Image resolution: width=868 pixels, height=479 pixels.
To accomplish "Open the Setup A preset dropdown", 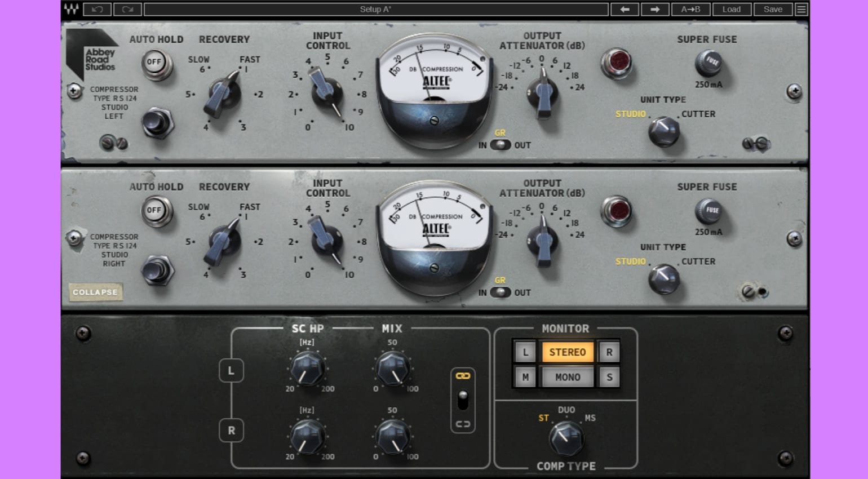I will 375,9.
